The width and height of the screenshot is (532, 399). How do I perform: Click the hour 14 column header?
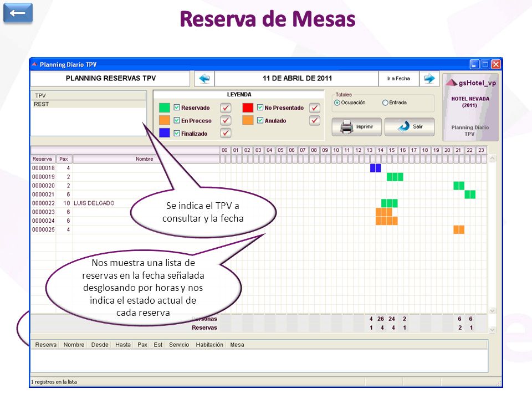point(380,150)
